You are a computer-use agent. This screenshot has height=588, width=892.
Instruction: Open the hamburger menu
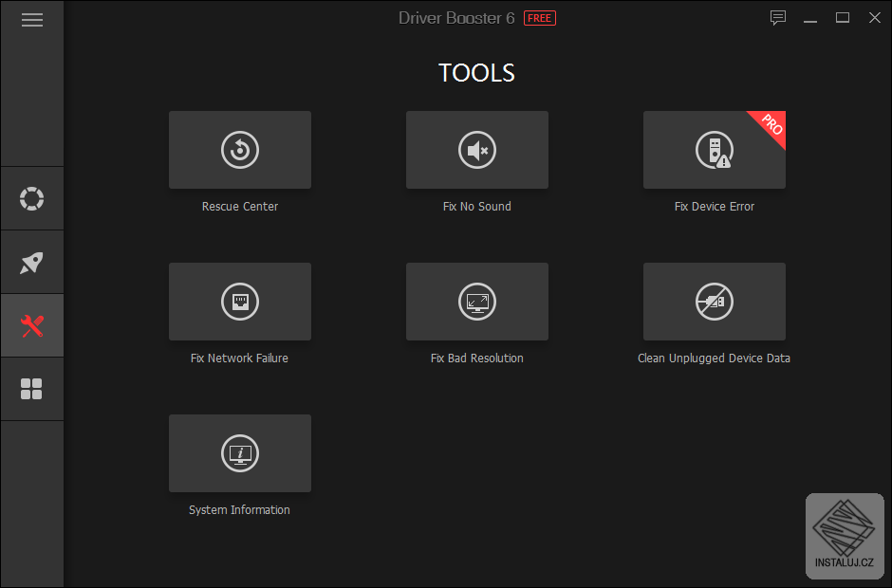point(32,20)
